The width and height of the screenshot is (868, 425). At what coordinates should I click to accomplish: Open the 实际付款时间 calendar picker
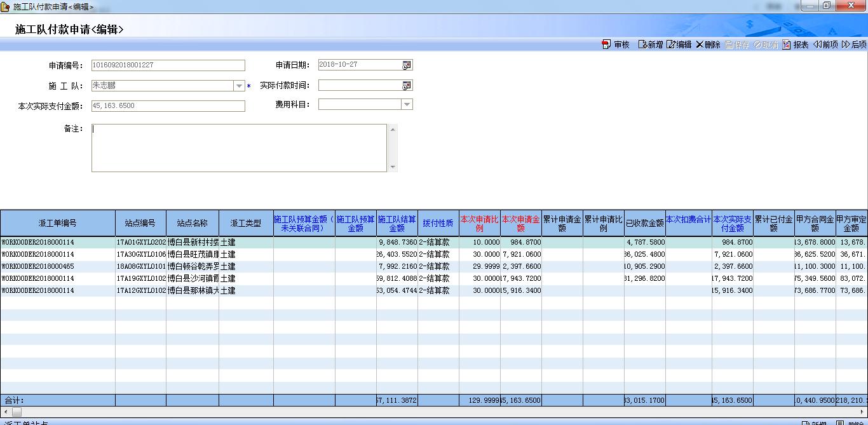[407, 86]
